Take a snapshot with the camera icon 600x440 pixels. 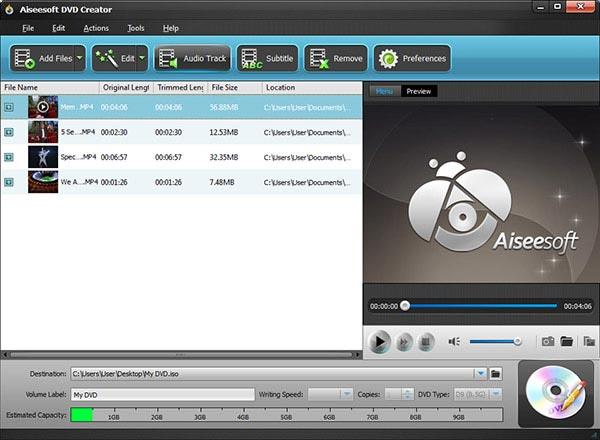pyautogui.click(x=548, y=341)
